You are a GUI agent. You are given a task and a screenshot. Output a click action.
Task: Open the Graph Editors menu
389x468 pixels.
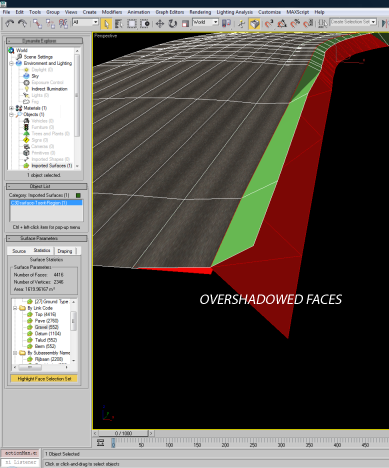pyautogui.click(x=170, y=12)
